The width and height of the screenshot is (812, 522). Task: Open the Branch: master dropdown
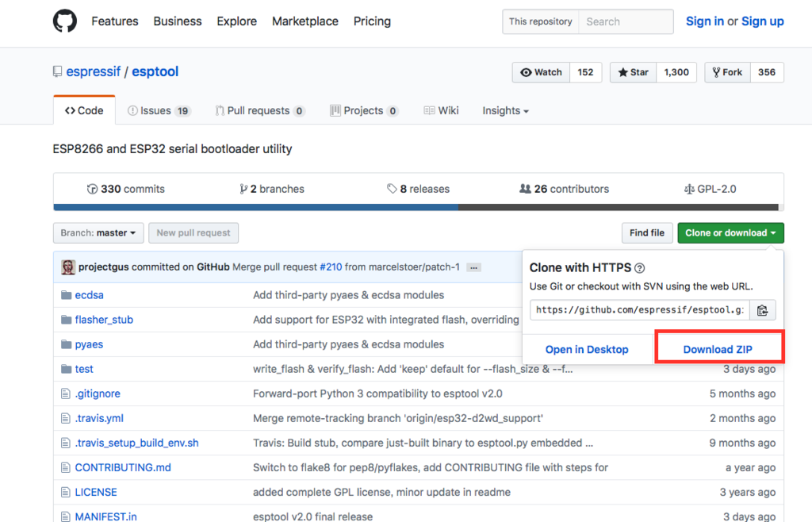click(98, 233)
